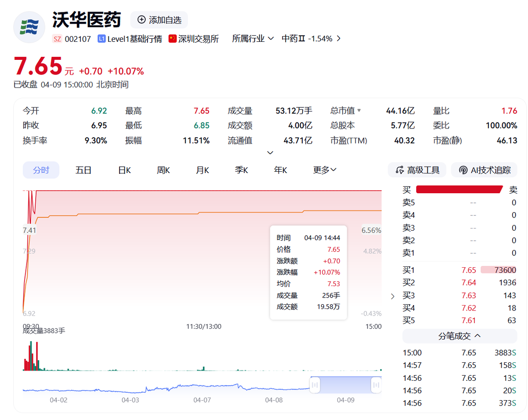The height and width of the screenshot is (420, 528).
Task: Click the 沃华医药 company logo
Action: [x=29, y=27]
